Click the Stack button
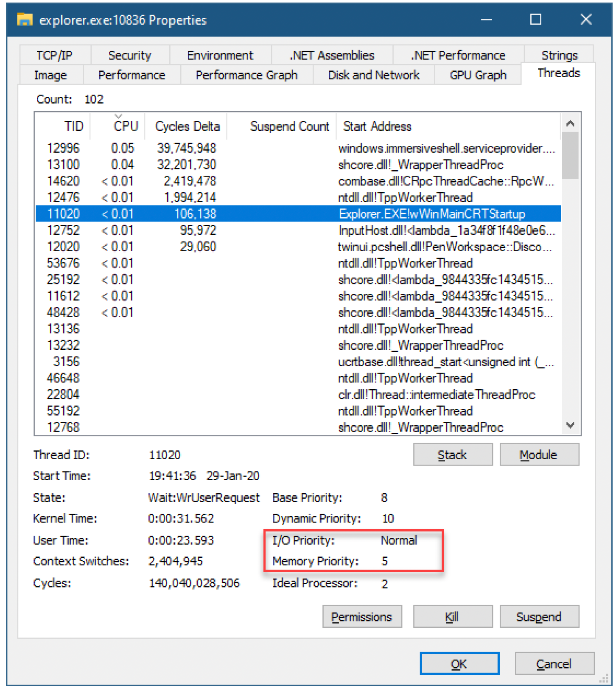The height and width of the screenshot is (691, 616). tap(453, 455)
